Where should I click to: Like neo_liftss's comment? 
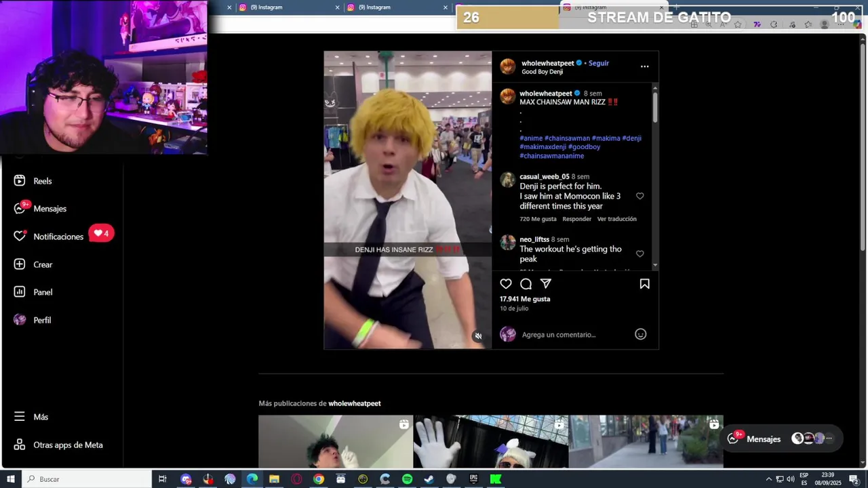[639, 253]
